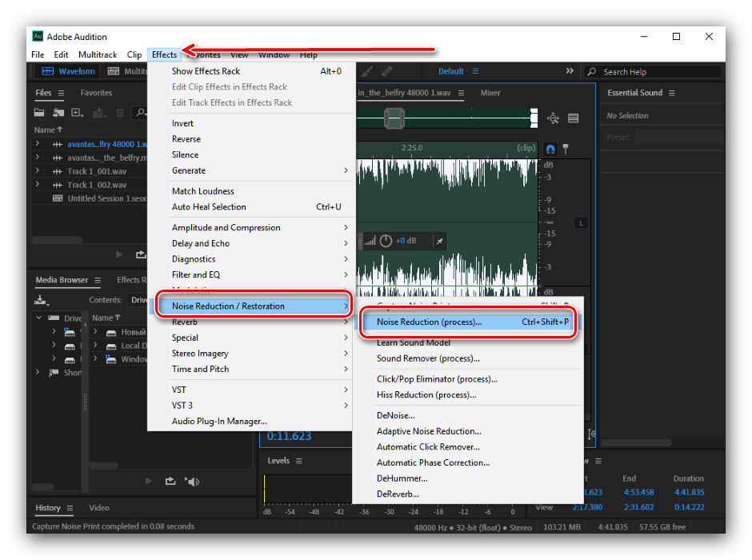752x560 pixels.
Task: Click the Open File folder icon
Action: 41,113
